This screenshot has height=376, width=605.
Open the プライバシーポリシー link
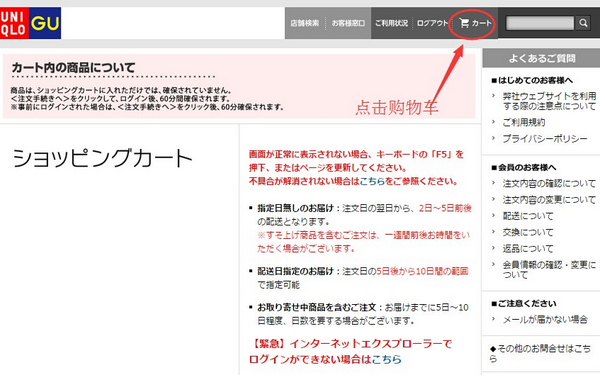[x=545, y=139]
